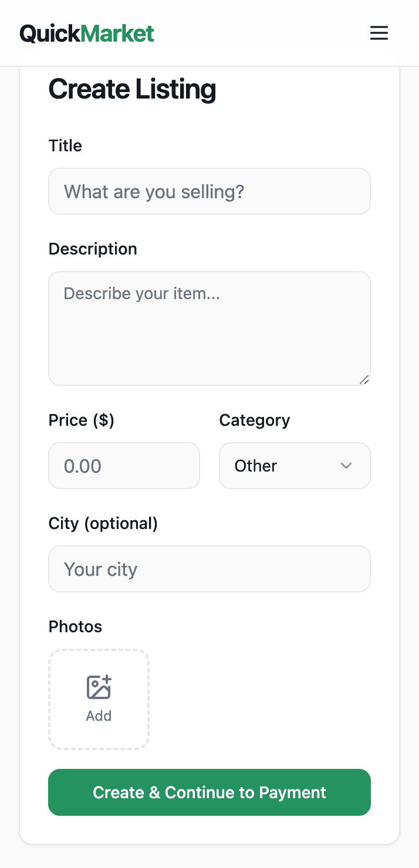This screenshot has width=419, height=868.
Task: Click the Create Listing heading
Action: pos(132,89)
